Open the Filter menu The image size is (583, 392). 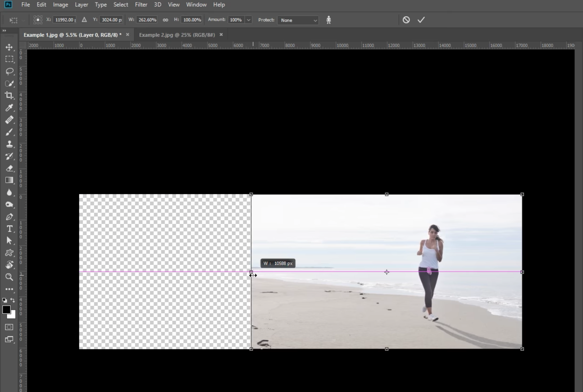pos(141,5)
